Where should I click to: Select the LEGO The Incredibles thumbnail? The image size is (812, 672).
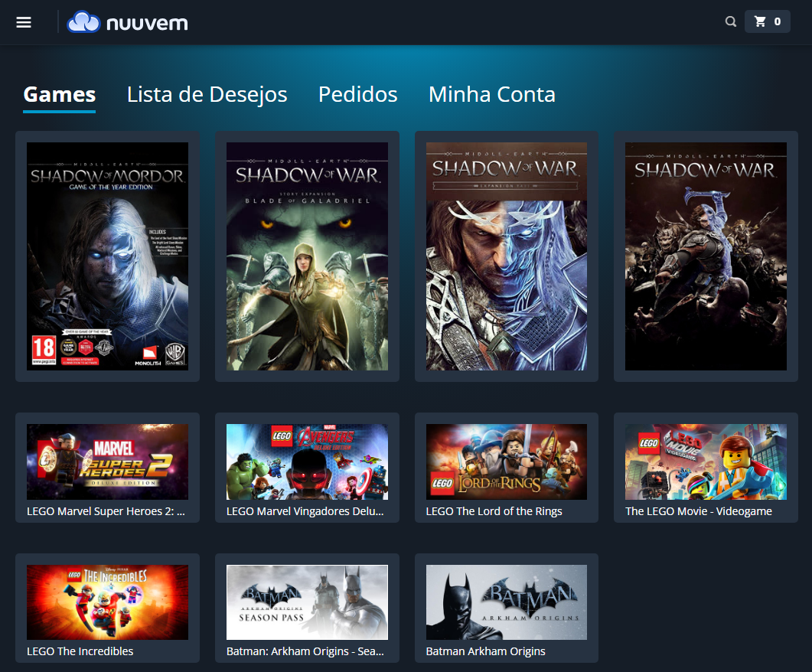point(108,602)
